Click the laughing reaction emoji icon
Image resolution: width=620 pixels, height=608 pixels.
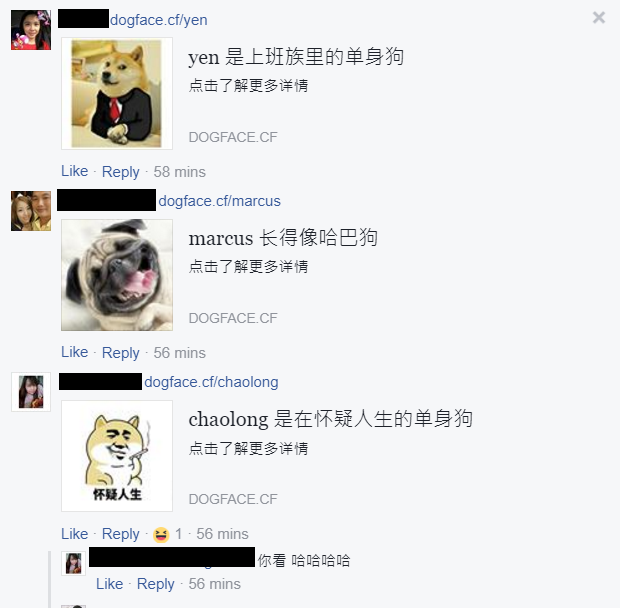click(161, 534)
